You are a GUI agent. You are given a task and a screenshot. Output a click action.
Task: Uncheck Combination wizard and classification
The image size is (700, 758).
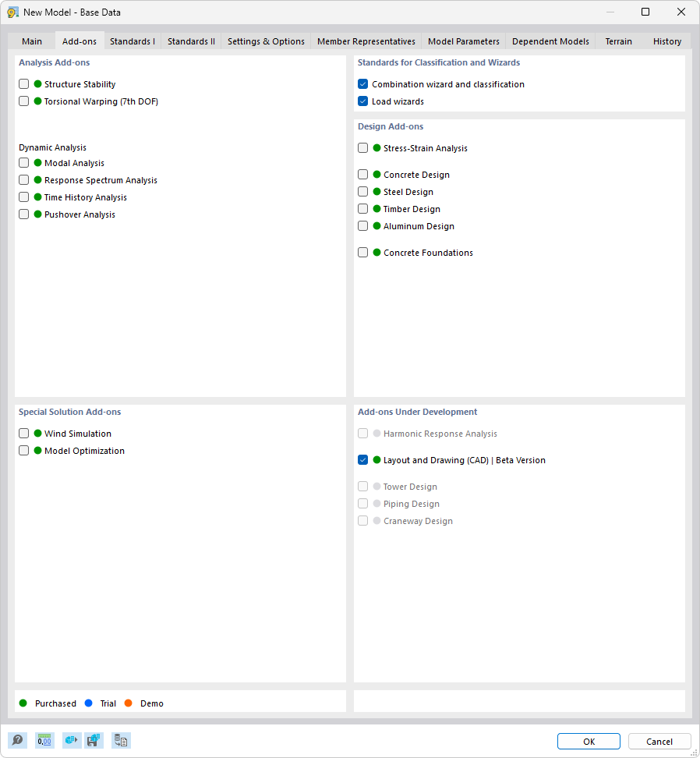click(362, 83)
